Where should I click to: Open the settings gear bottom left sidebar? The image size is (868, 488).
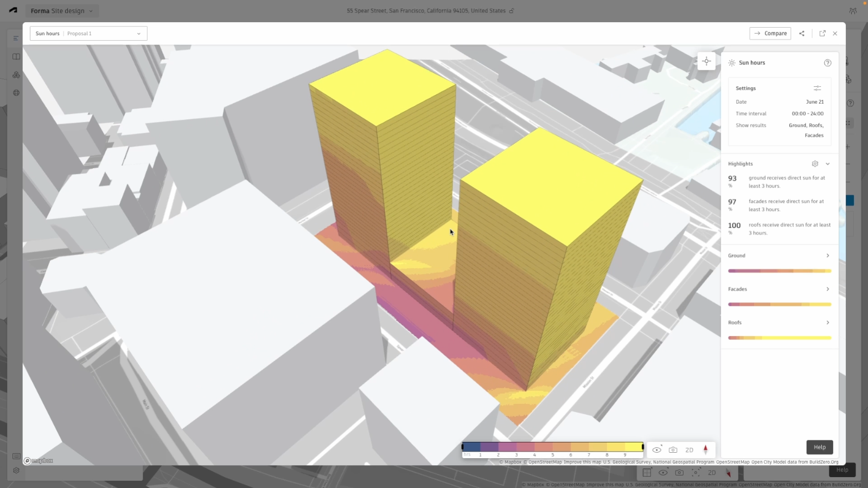coord(16,471)
